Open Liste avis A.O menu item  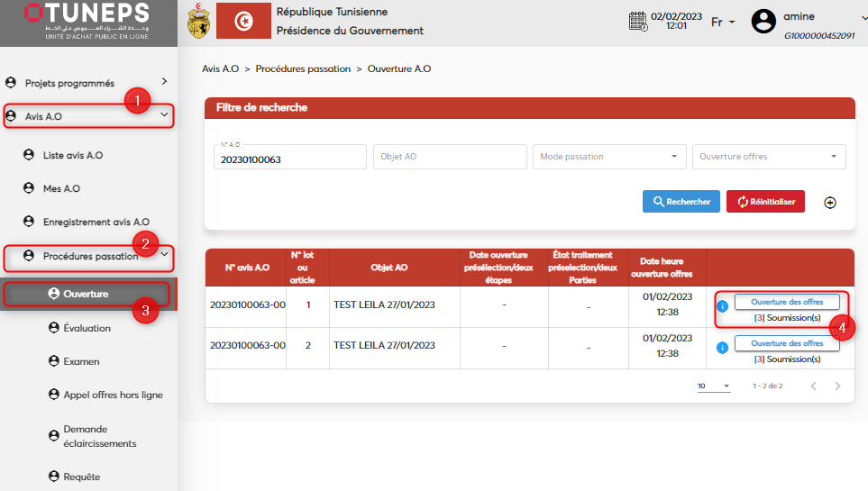[x=72, y=155]
